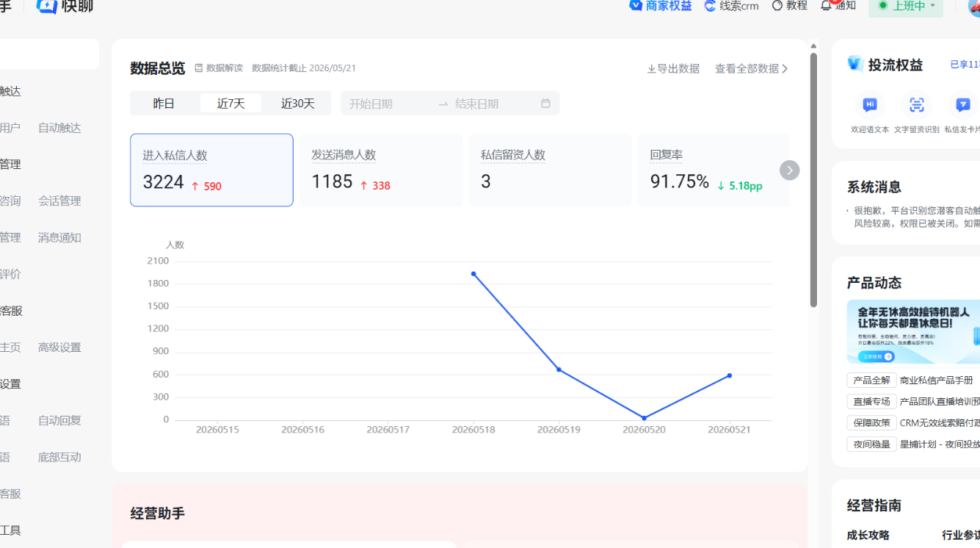Screen dimensions: 980x548
Task: Open 文字留资识别 icon in 投流权益
Action: (917, 105)
